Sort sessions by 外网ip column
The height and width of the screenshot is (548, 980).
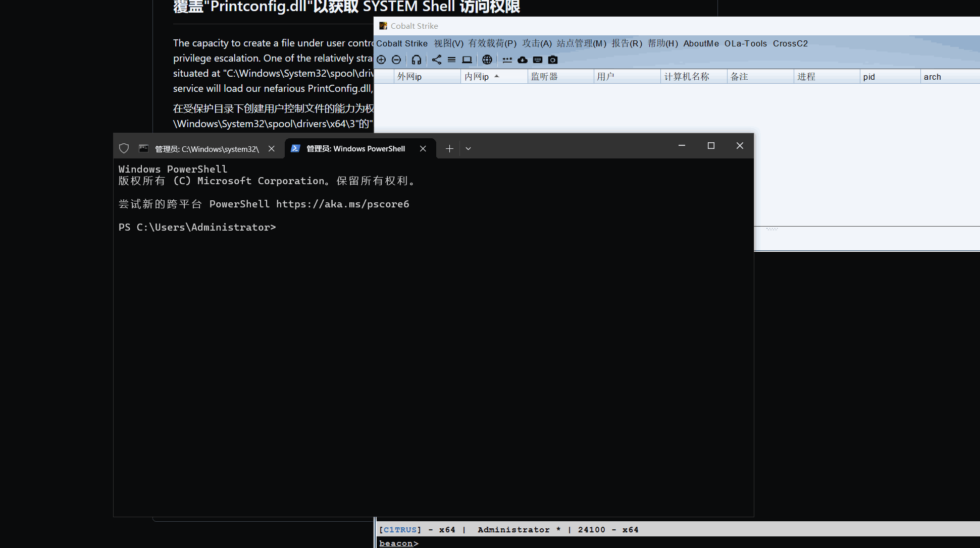[427, 77]
